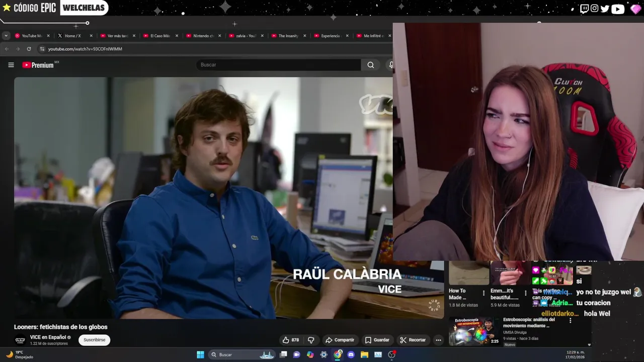Viewport: 644px width, 362px height.
Task: Close the Home / X tab
Action: (91, 36)
